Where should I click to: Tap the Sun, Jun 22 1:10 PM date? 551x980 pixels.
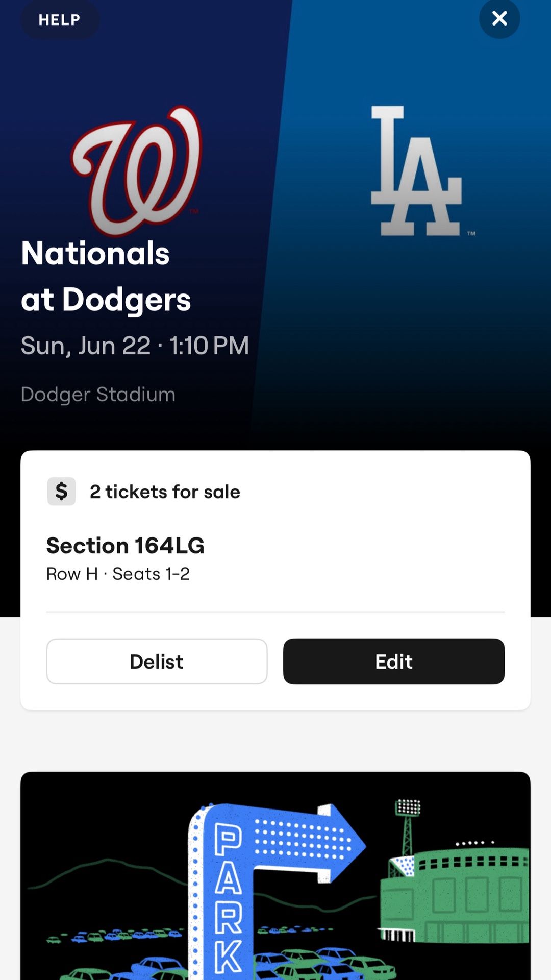click(135, 346)
